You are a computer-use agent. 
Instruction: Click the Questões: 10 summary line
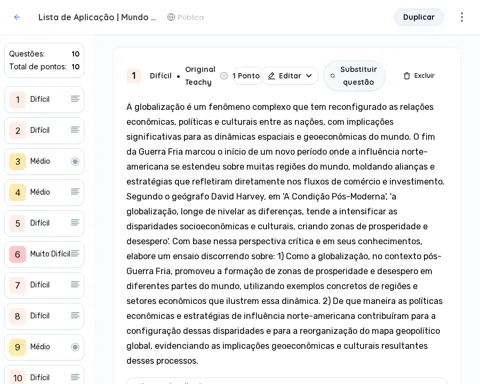pos(44,54)
